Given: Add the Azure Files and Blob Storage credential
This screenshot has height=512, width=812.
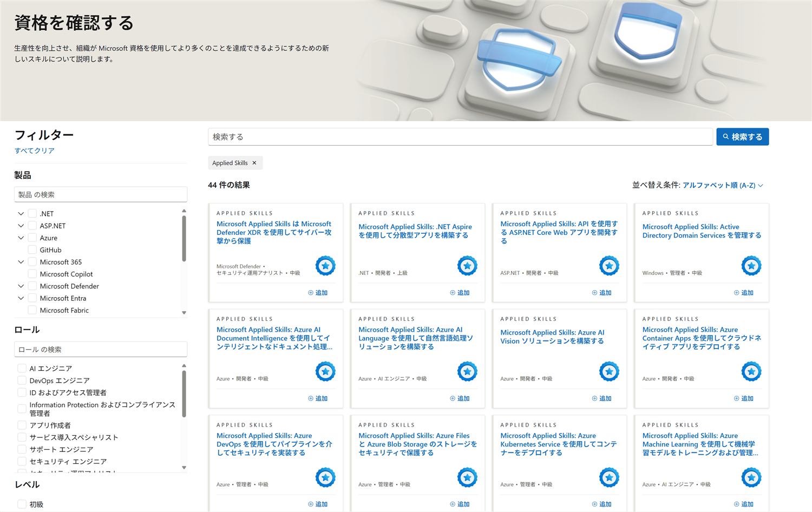Looking at the screenshot, I should click(x=460, y=504).
